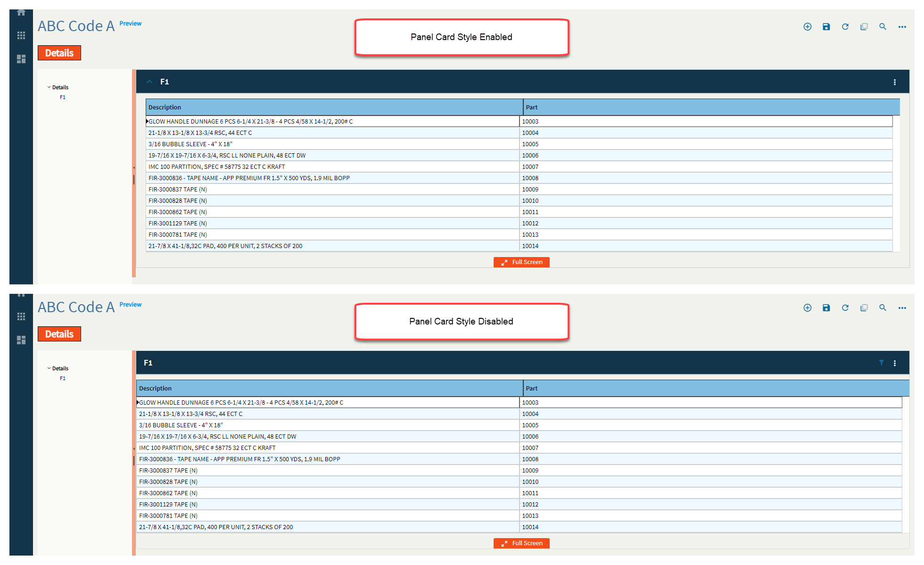Click the search icon in bottom screenshot toolbar

(x=883, y=308)
